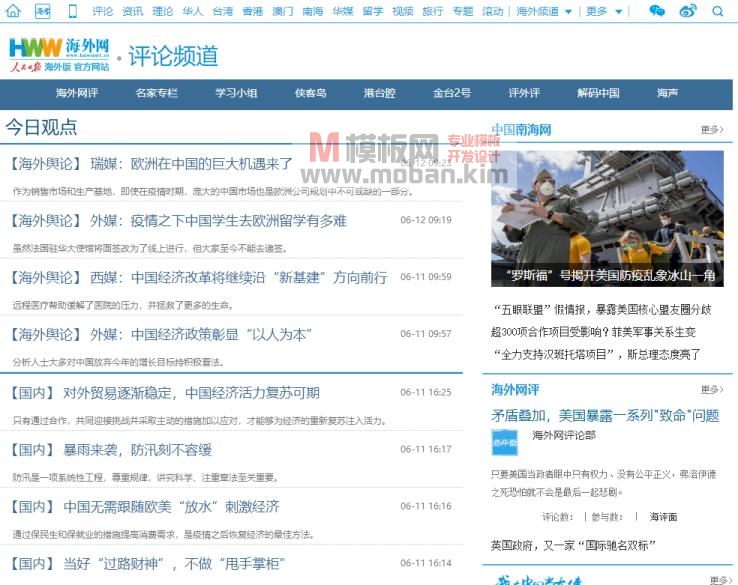Open link 超300项合作项目受影响?菲美军事关系生变
This screenshot has height=585, width=738.
[594, 332]
